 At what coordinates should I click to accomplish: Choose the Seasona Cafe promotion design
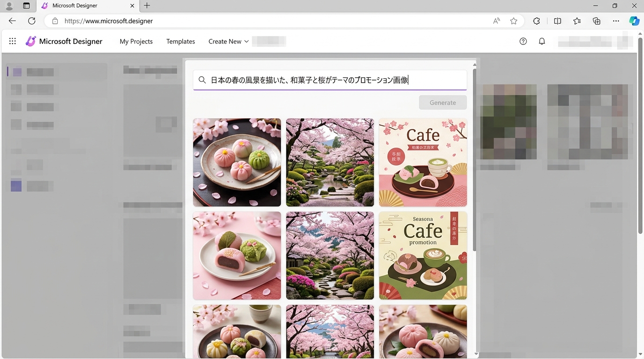[423, 255]
